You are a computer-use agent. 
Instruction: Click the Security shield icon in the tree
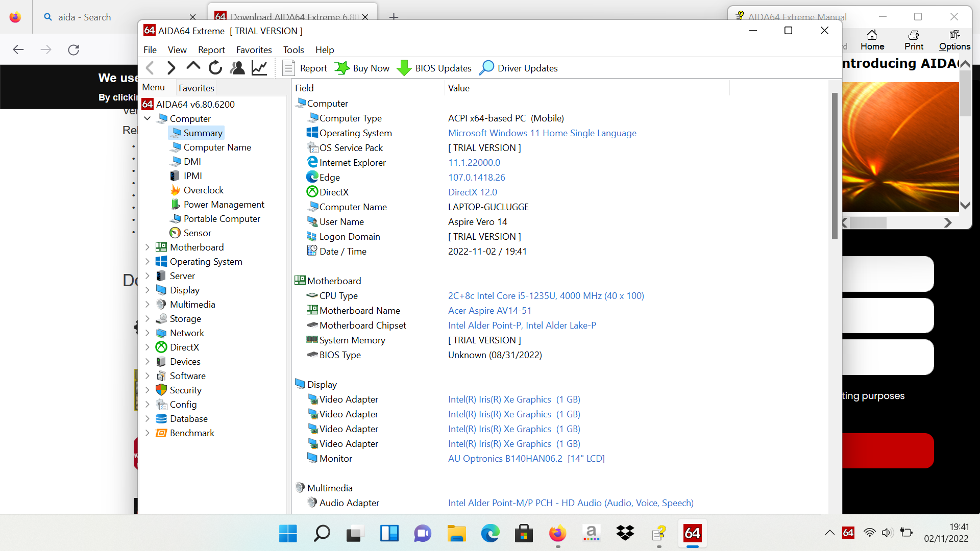coord(161,390)
